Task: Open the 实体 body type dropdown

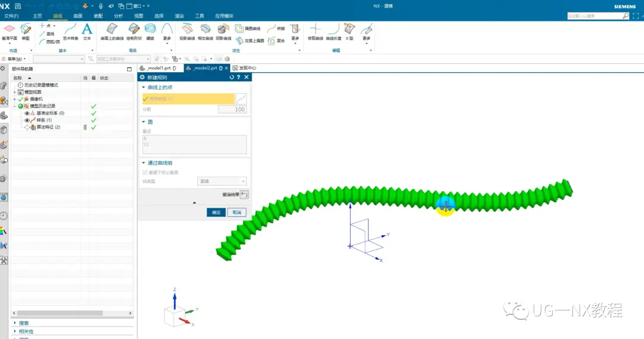Action: coord(222,181)
